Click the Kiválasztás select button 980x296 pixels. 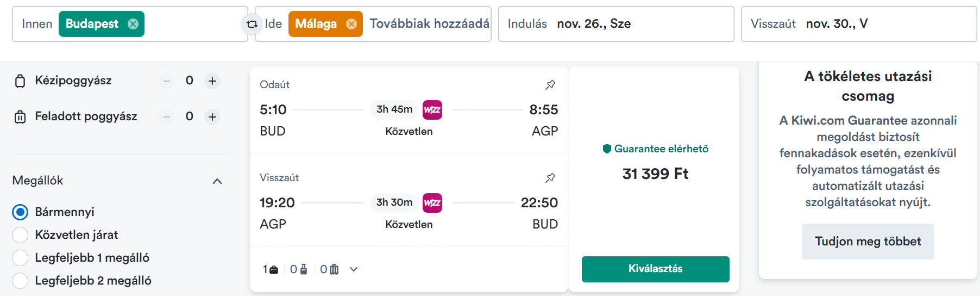[655, 269]
